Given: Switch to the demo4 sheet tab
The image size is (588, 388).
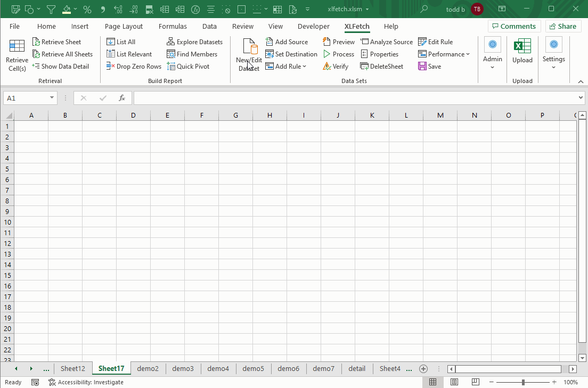Looking at the screenshot, I should pos(218,368).
